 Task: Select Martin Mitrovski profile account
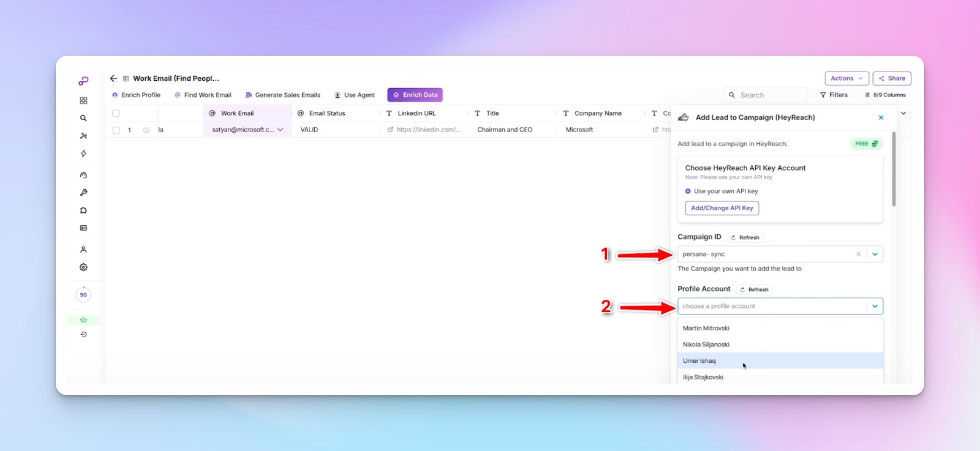[780, 328]
